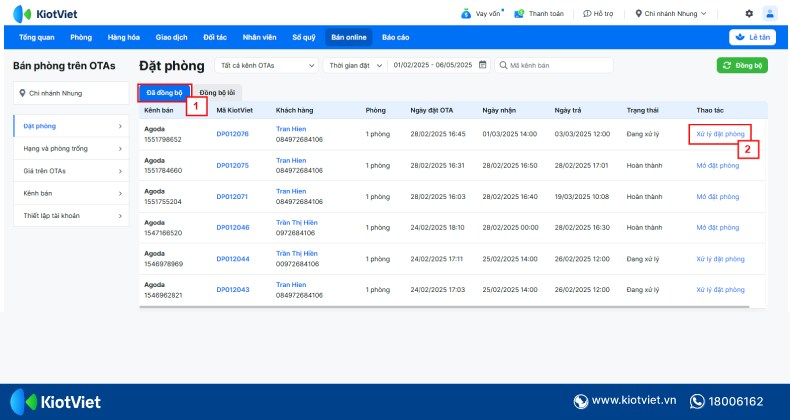790x420 pixels.
Task: Click the KiotViet logo in header
Action: 45,14
